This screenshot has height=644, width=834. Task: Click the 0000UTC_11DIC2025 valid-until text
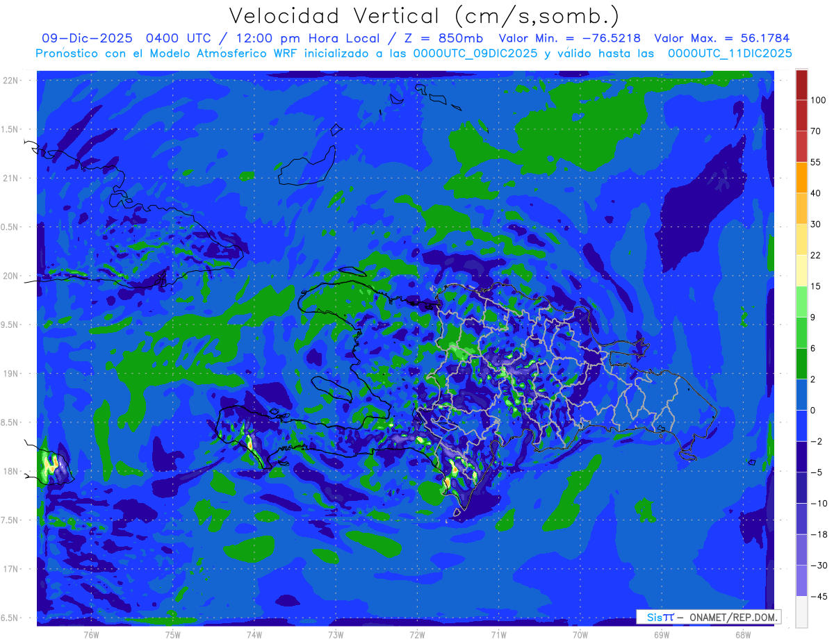730,53
